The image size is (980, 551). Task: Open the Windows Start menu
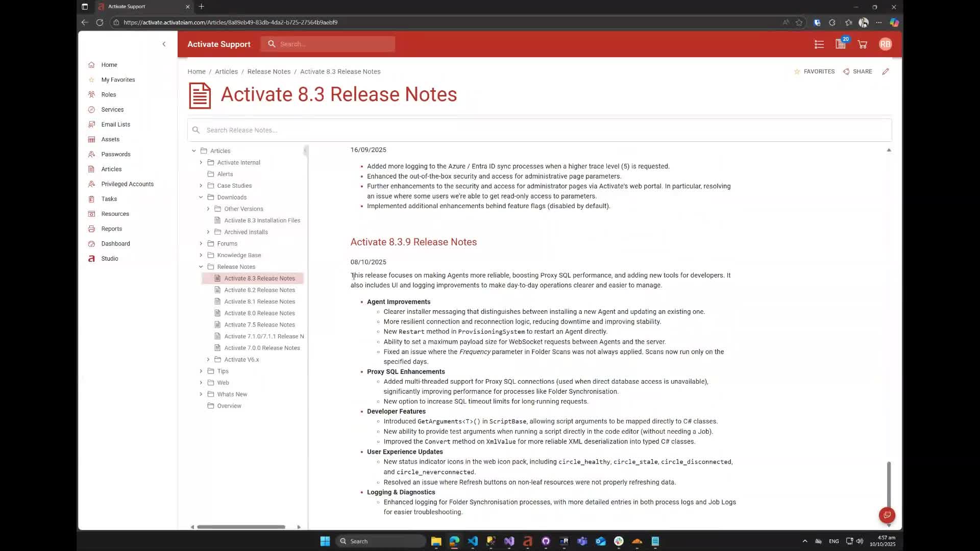click(x=325, y=541)
